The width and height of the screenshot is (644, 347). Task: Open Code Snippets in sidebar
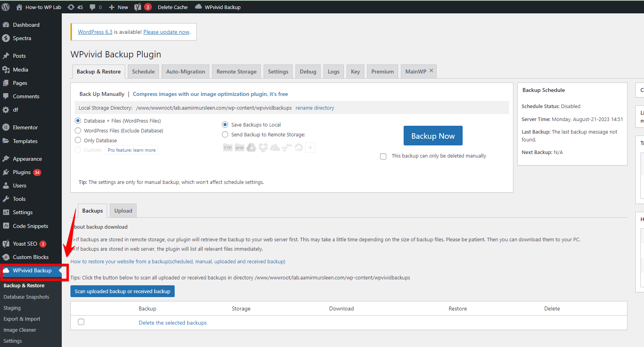31,226
